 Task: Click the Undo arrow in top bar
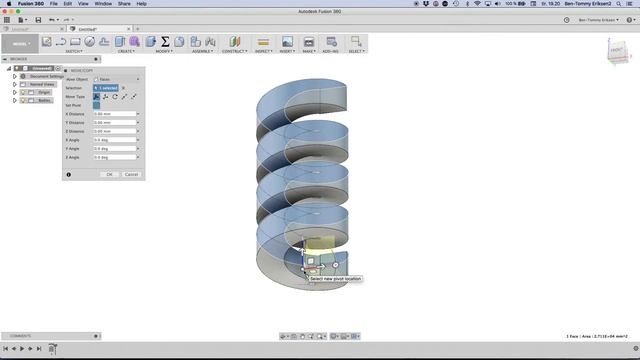(x=51, y=20)
